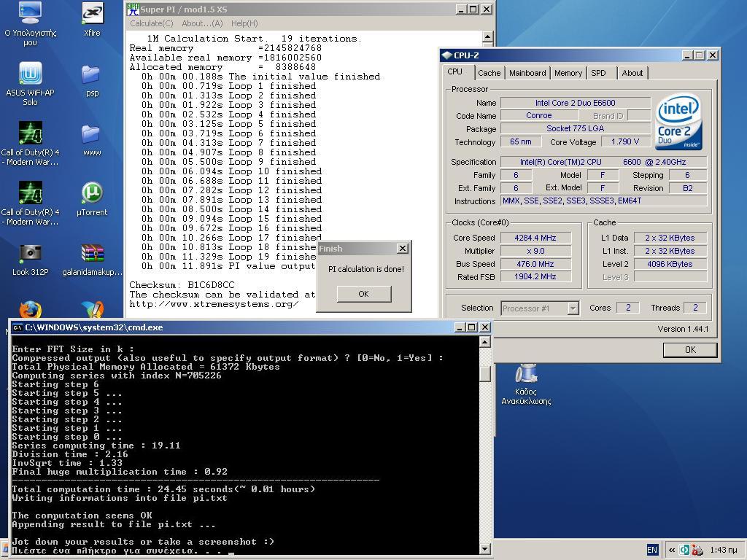747x560 pixels.
Task: Switch to the About tab in CPU-Z
Action: (x=632, y=73)
